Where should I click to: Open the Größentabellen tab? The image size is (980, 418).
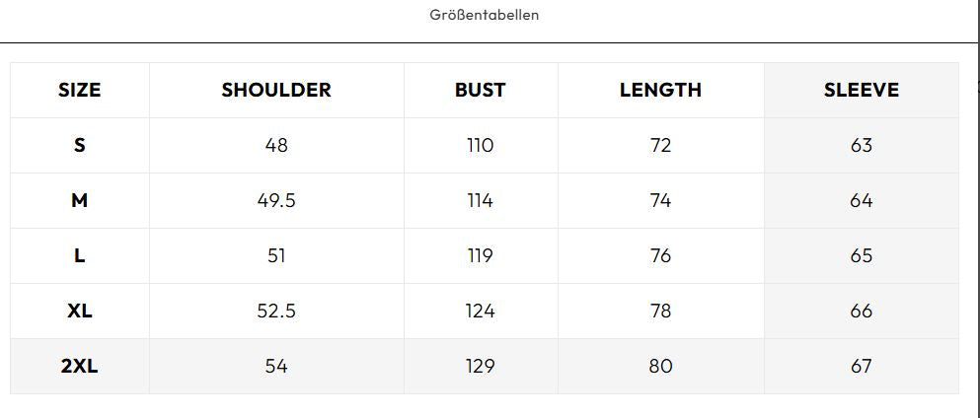tap(484, 15)
